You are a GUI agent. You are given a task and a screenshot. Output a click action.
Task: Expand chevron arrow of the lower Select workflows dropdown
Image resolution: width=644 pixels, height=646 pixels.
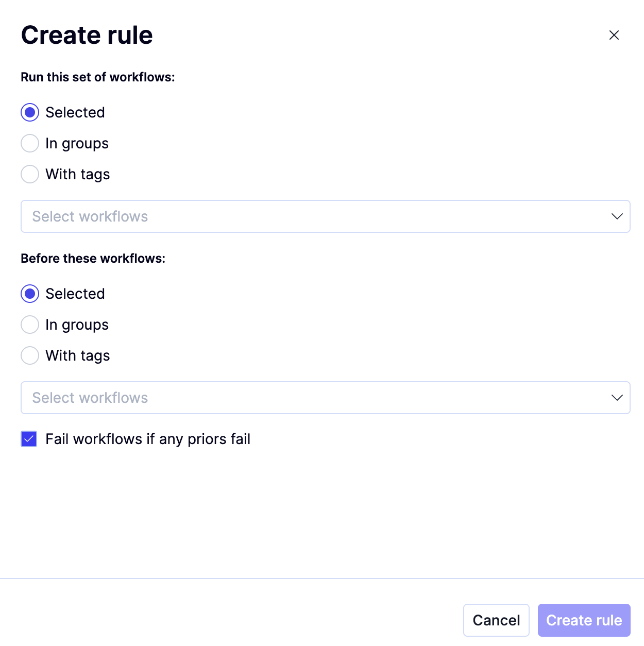point(617,398)
